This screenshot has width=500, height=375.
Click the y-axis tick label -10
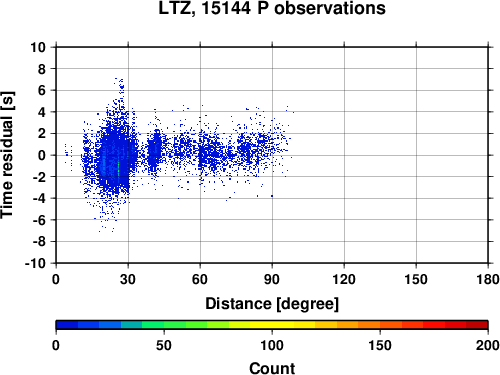pyautogui.click(x=35, y=263)
